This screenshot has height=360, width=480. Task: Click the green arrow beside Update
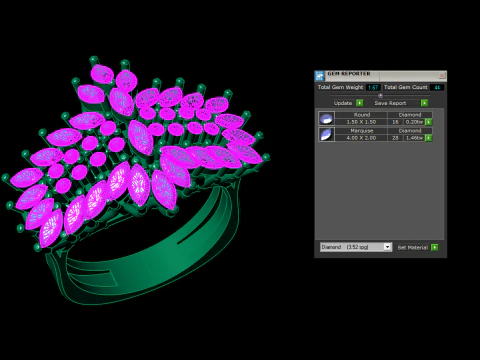click(359, 103)
